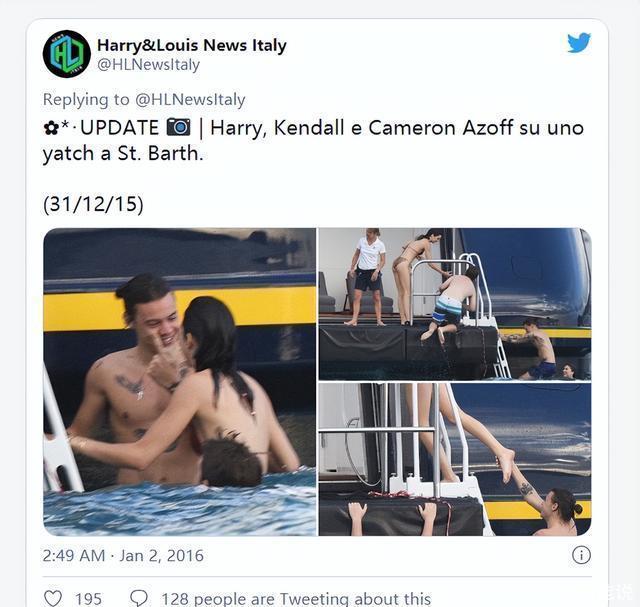Viewport: 640px width, 607px height.
Task: Click the green HL News Italy avatar
Action: click(67, 54)
